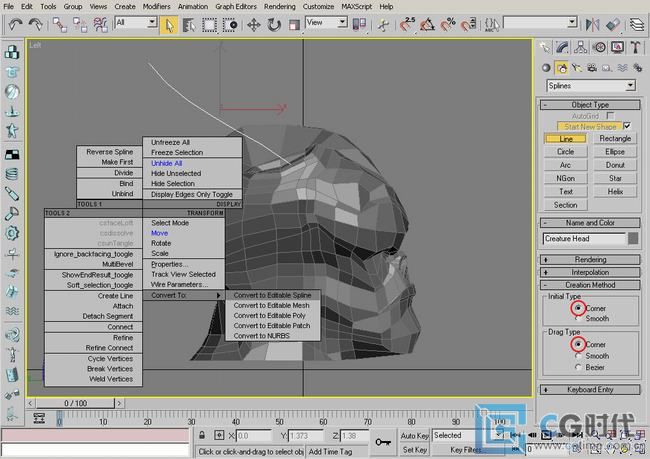Select the Lights category icon
The image size is (650, 459).
(x=577, y=68)
